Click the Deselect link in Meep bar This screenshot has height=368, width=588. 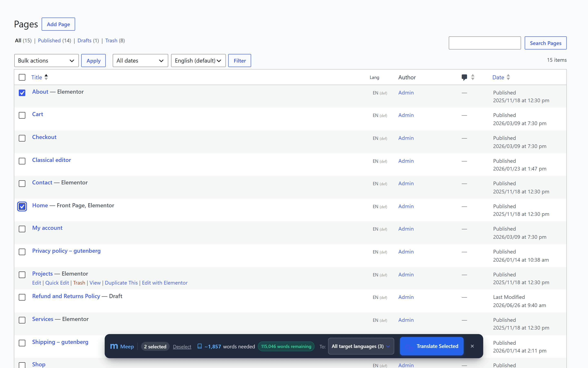click(182, 347)
